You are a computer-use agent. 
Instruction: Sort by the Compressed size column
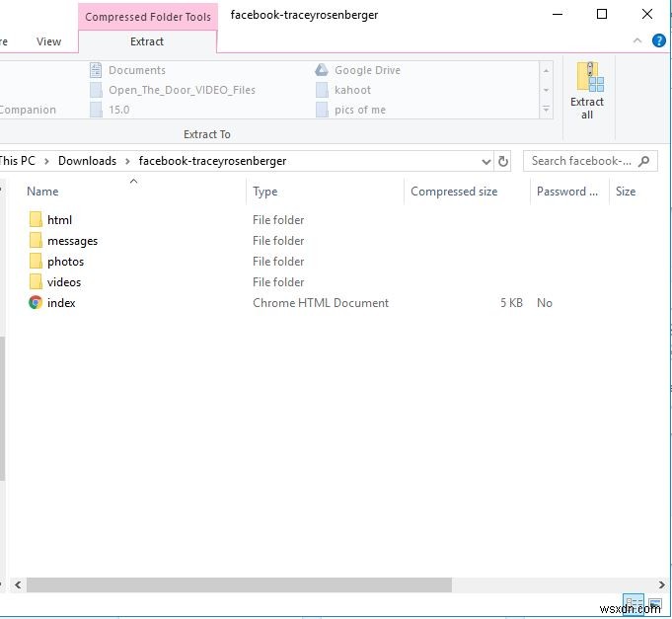(x=454, y=192)
